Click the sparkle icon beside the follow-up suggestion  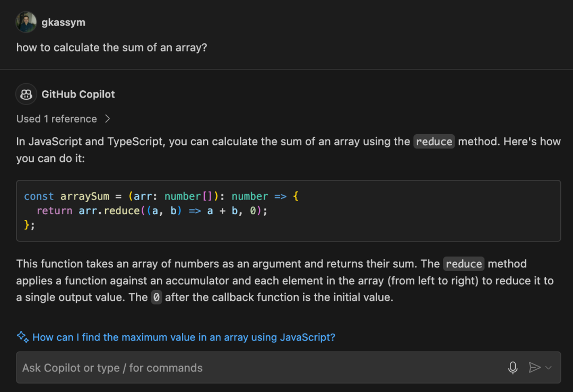coord(22,337)
